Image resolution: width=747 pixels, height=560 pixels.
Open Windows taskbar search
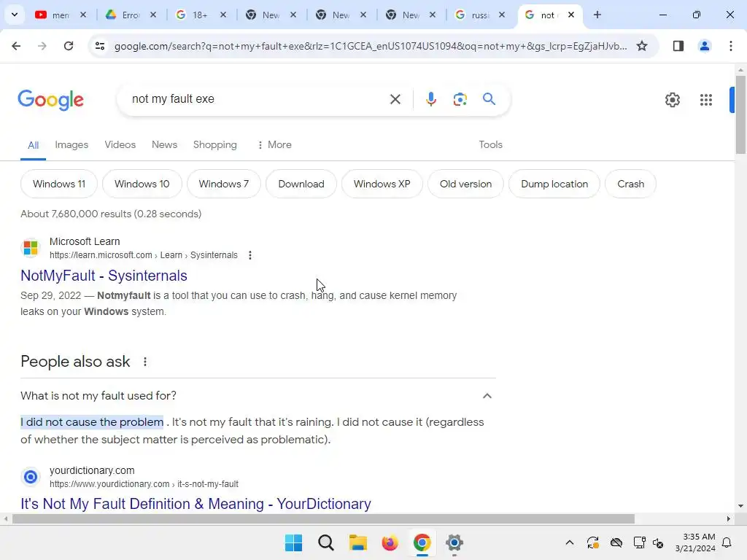click(x=326, y=542)
